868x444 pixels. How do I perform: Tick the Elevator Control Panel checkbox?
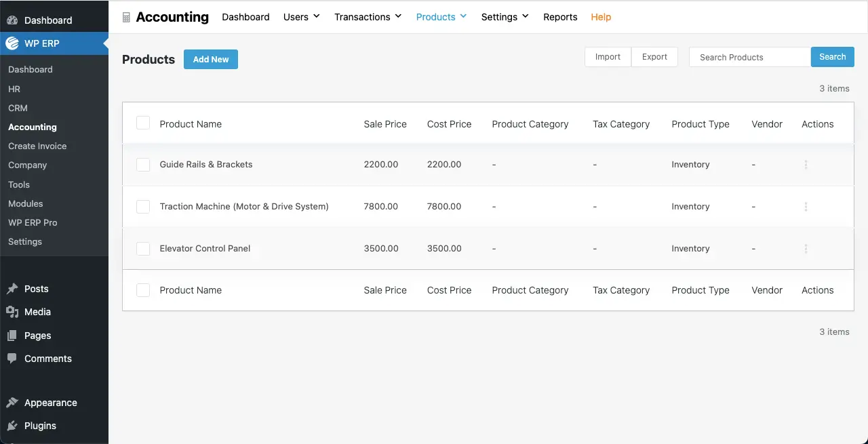[x=143, y=249]
